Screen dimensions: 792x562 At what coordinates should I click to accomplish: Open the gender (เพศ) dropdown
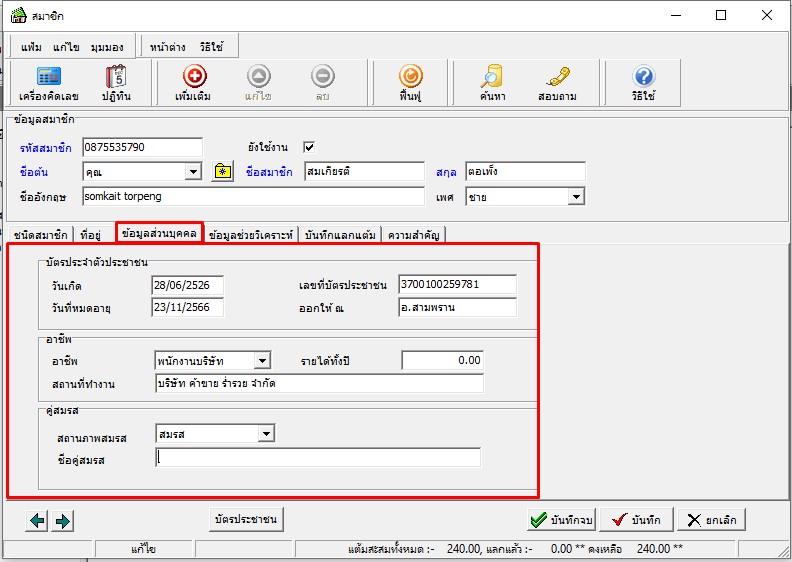tap(575, 197)
